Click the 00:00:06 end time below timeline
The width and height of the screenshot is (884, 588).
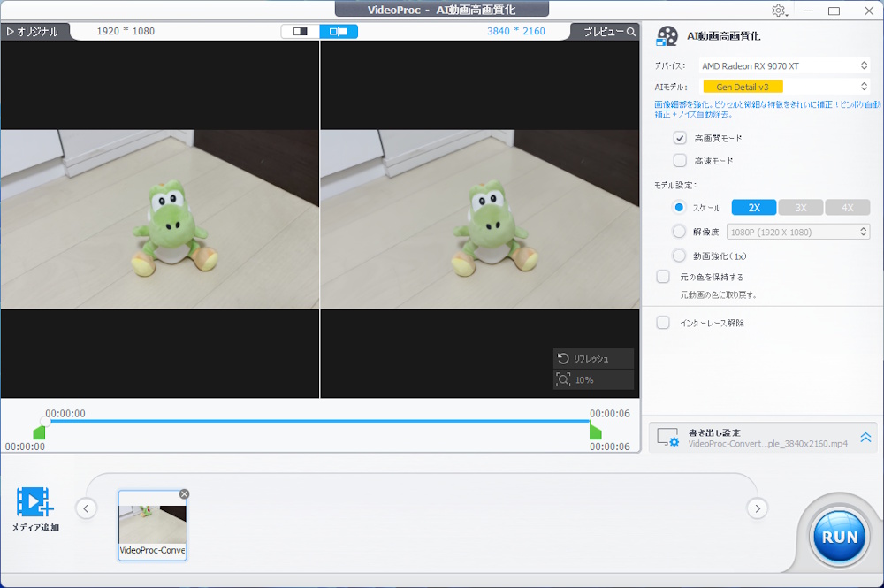tap(609, 447)
